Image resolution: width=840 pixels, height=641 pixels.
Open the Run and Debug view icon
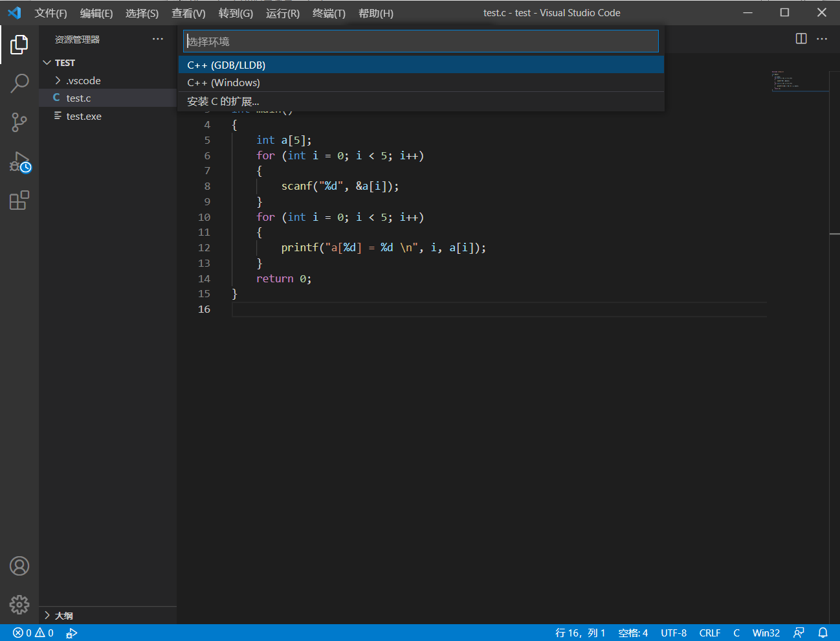tap(19, 162)
